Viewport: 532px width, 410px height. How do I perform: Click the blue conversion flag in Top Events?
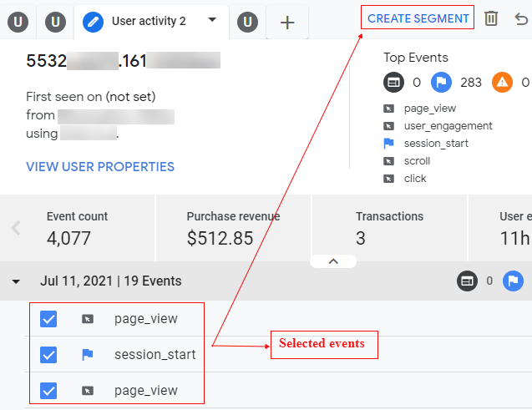click(x=441, y=82)
